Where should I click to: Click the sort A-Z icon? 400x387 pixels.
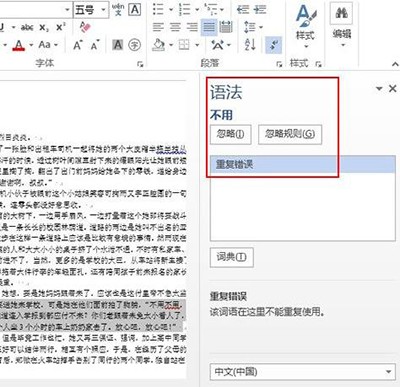(x=250, y=44)
